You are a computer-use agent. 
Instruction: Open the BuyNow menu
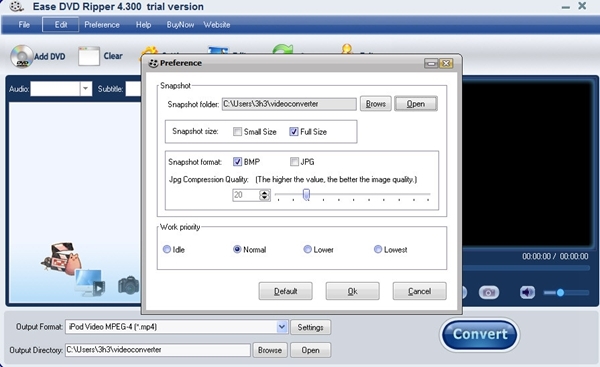pos(180,24)
